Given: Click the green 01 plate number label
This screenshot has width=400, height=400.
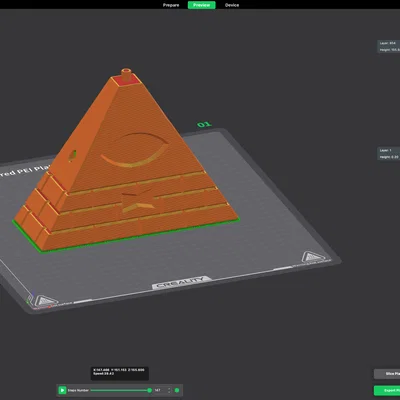Looking at the screenshot, I should [204, 124].
